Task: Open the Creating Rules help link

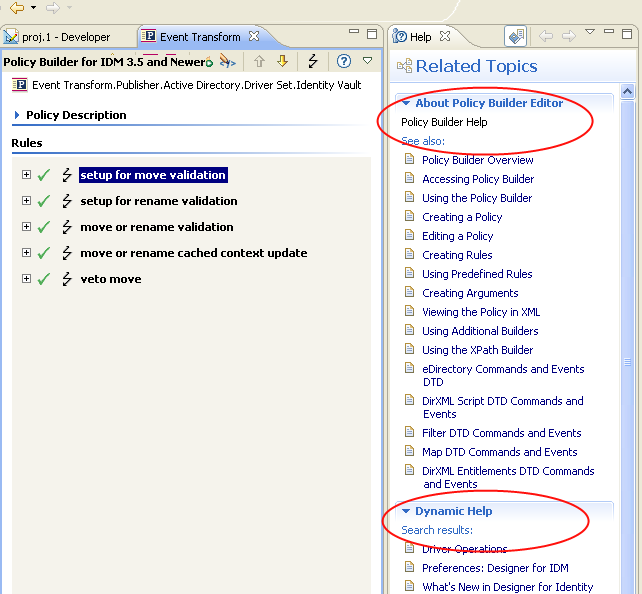Action: [x=457, y=255]
